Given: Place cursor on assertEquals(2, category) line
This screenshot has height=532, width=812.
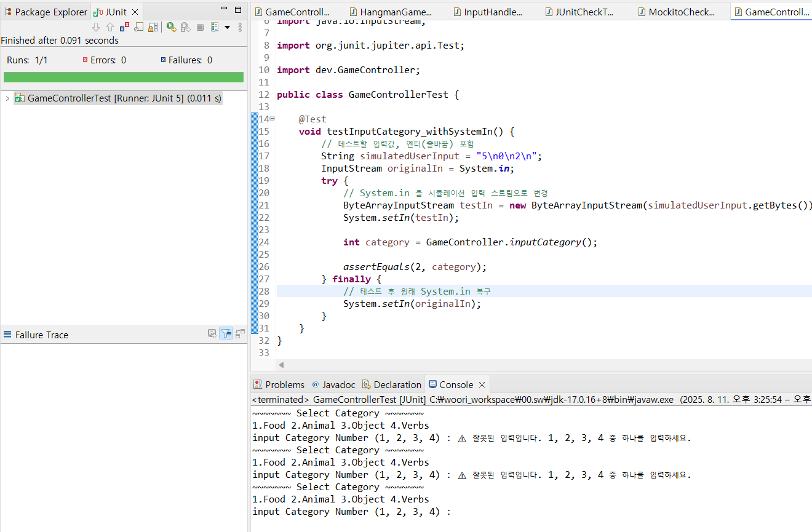Looking at the screenshot, I should (415, 267).
